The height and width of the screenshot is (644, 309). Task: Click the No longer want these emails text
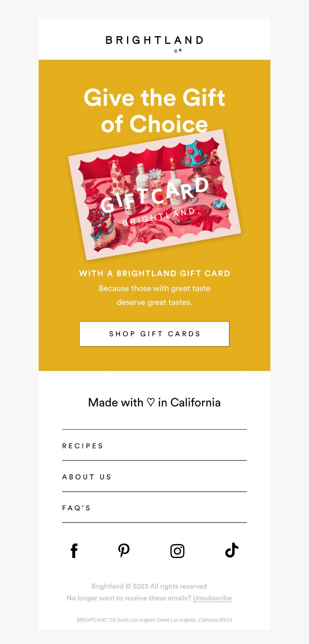coord(129,598)
